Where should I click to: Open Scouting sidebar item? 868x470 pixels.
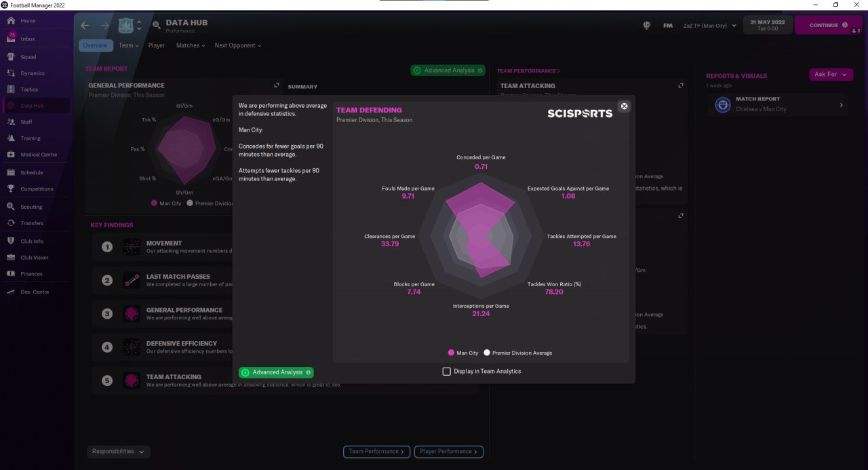pyautogui.click(x=31, y=207)
